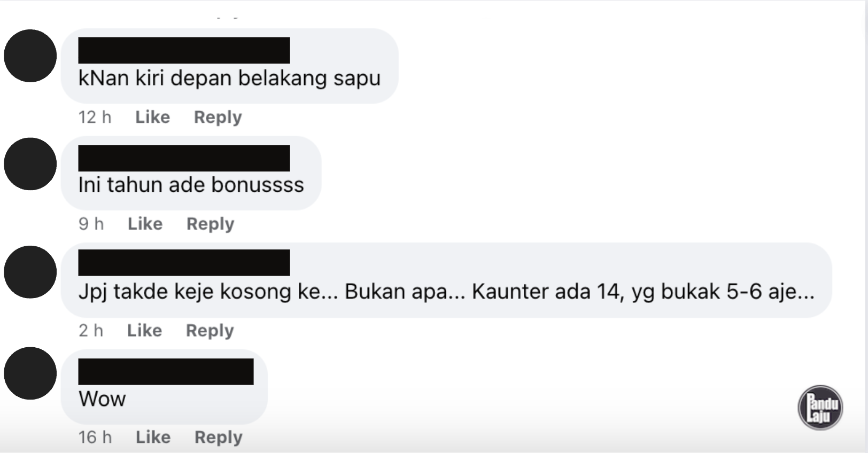868x453 pixels.
Task: Like the 'kNan kiri depan belakang sapu' comment
Action: [x=152, y=117]
